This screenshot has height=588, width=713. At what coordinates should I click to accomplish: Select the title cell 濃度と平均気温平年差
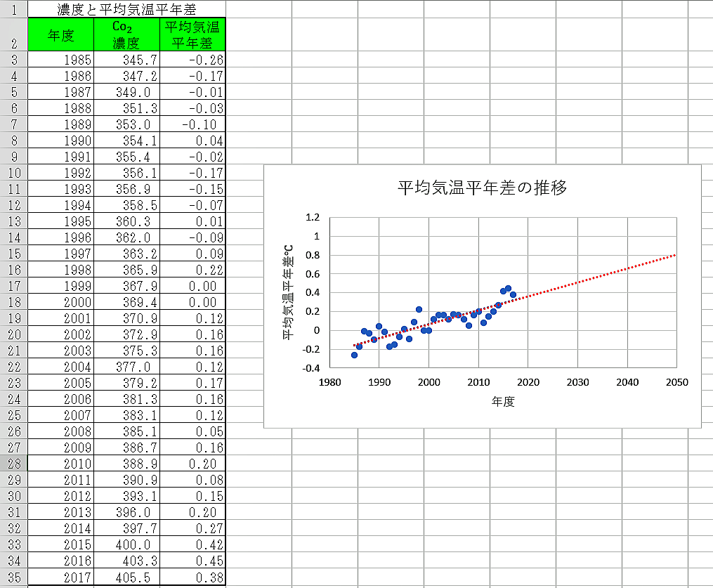coord(126,9)
